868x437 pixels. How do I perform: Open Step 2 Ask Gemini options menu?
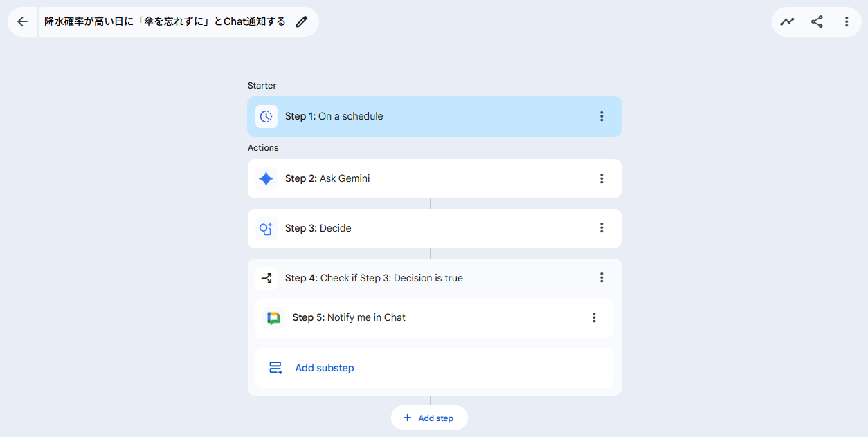pos(602,178)
